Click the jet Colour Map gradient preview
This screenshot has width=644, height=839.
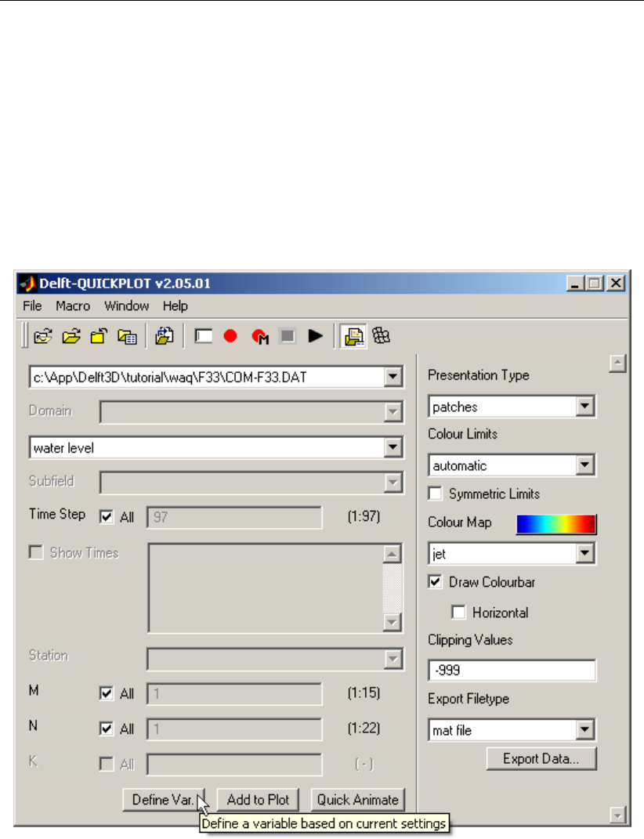[x=556, y=524]
